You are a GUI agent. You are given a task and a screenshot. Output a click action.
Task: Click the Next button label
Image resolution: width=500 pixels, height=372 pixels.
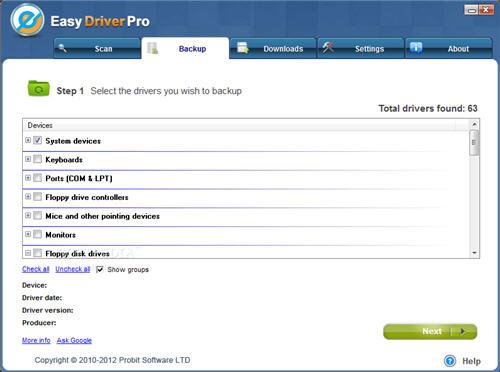[x=432, y=331]
